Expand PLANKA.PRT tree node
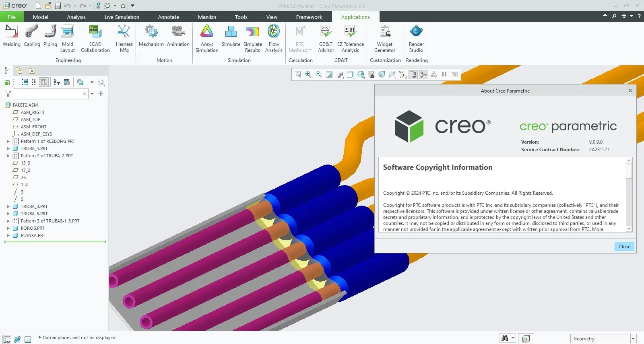Screen dimensions: 644x344 coord(8,235)
